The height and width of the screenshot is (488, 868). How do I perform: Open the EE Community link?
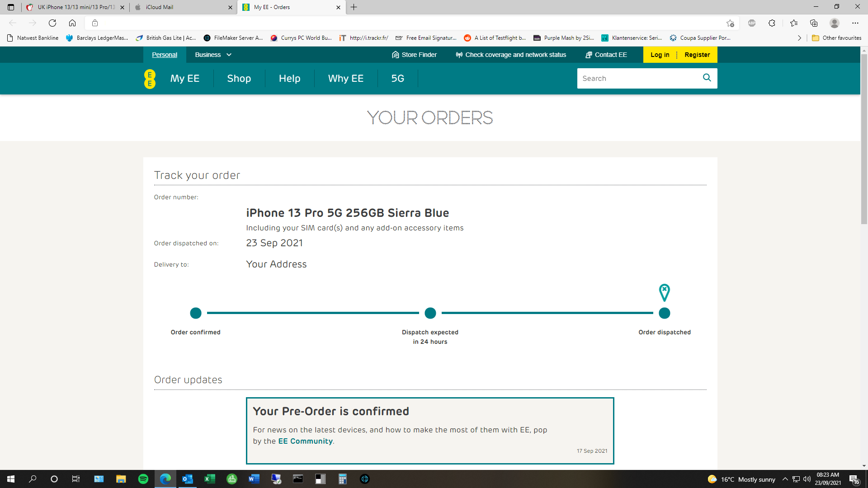(x=305, y=441)
